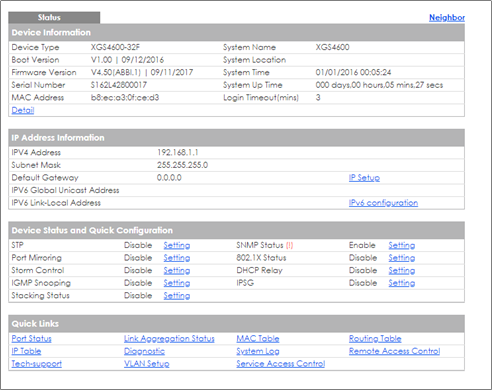The width and height of the screenshot is (492, 390).
Task: Open the Setting link for STP
Action: point(177,245)
